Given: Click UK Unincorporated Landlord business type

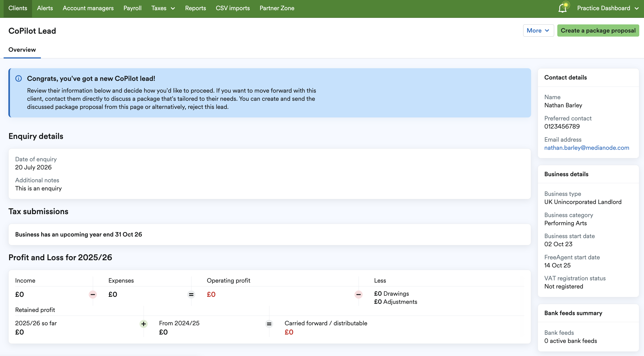Looking at the screenshot, I should [583, 202].
